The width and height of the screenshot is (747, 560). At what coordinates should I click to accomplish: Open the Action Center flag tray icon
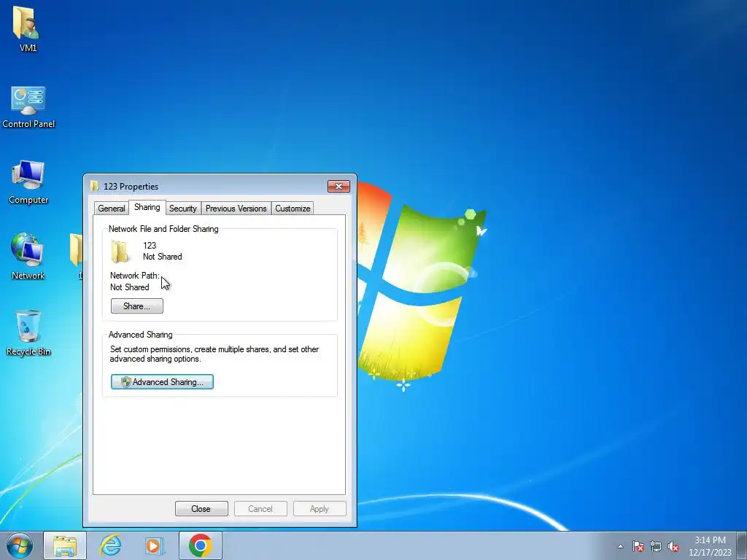tap(638, 546)
